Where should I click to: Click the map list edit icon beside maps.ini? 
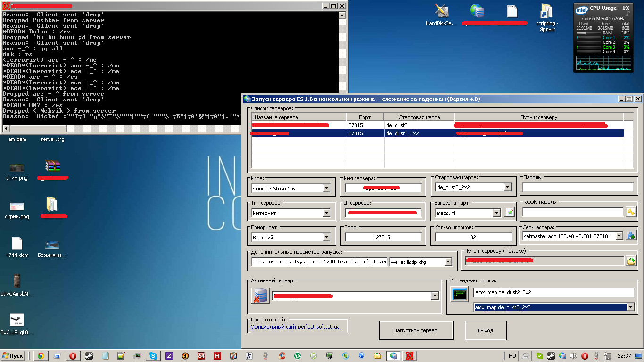(x=509, y=213)
